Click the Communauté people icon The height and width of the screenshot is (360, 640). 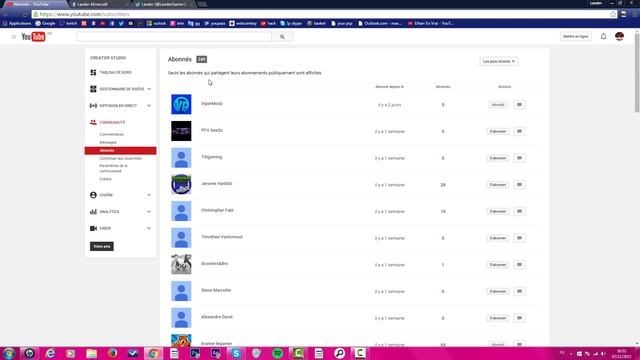93,122
